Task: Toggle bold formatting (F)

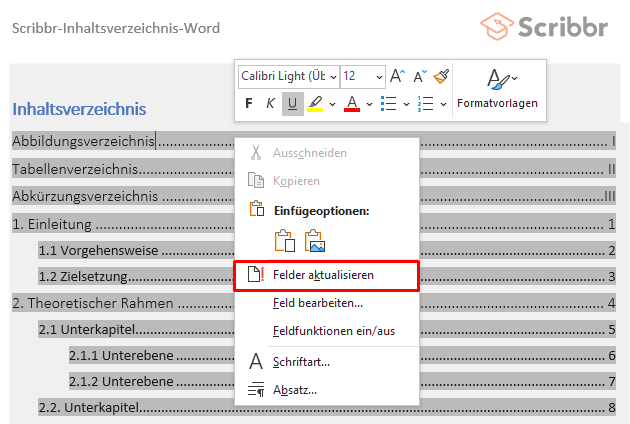Action: [x=249, y=103]
